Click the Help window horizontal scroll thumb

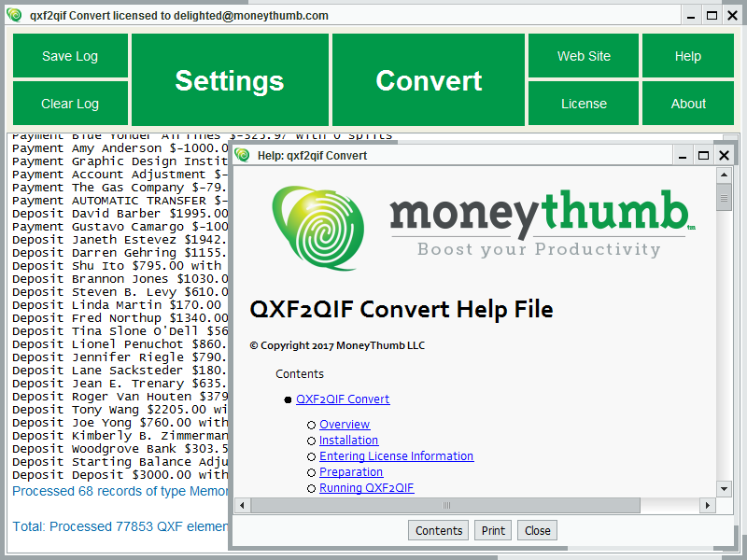point(446,505)
